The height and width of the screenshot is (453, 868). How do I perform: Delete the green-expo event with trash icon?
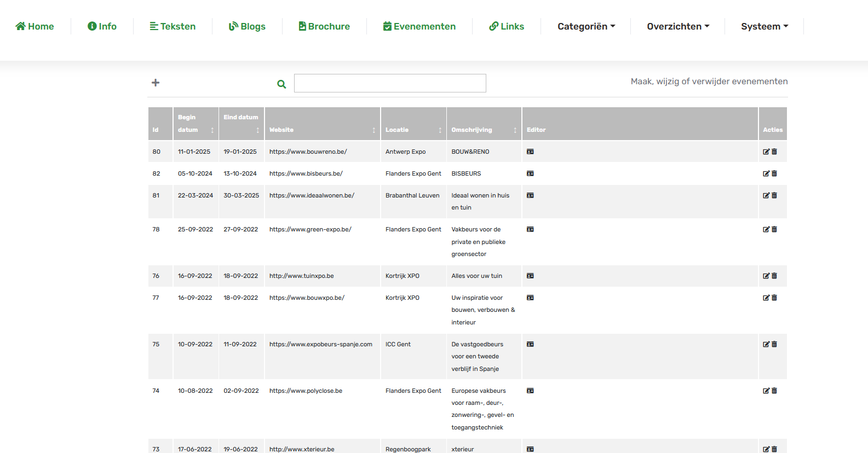click(774, 229)
